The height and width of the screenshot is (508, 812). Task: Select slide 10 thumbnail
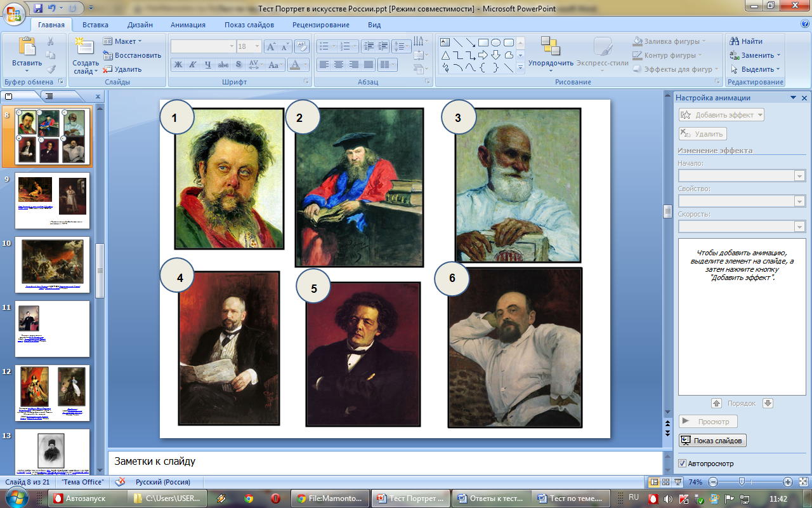pos(53,265)
